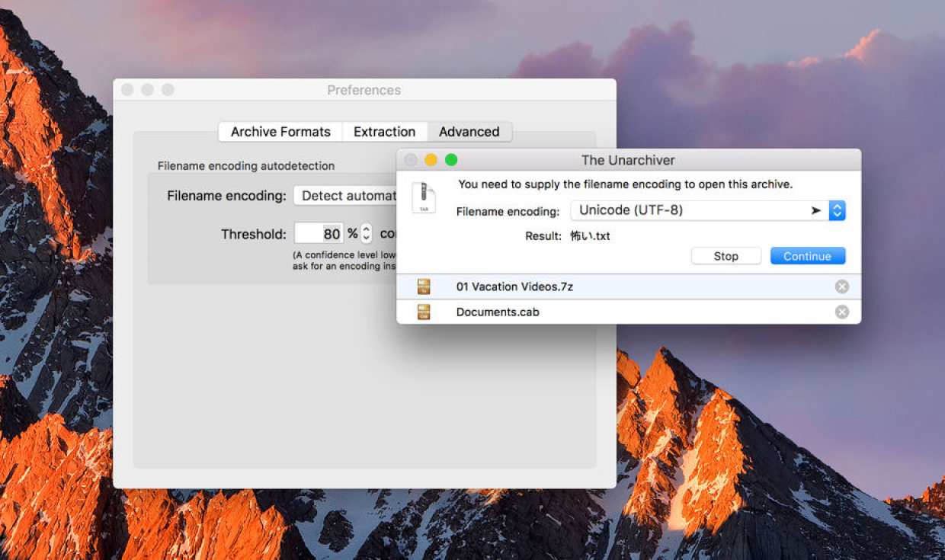The height and width of the screenshot is (560, 945).
Task: Click the TAR archive icon in The Unarchiver
Action: click(x=423, y=197)
